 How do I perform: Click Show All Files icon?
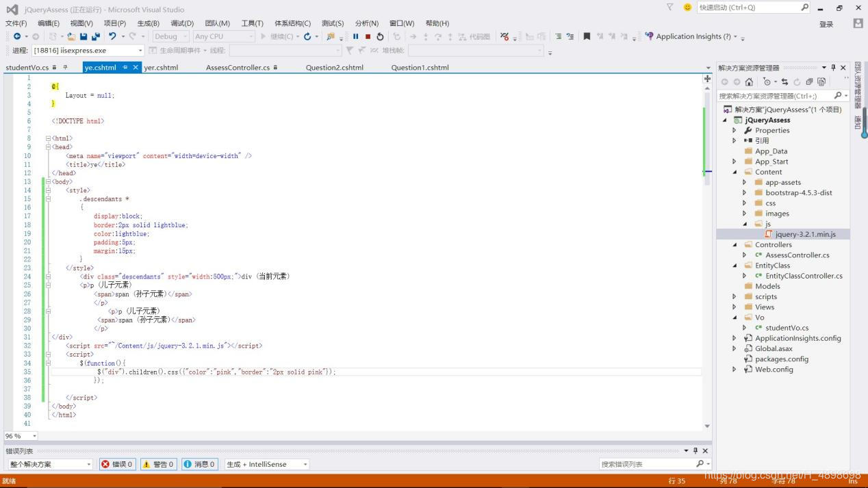click(x=821, y=82)
